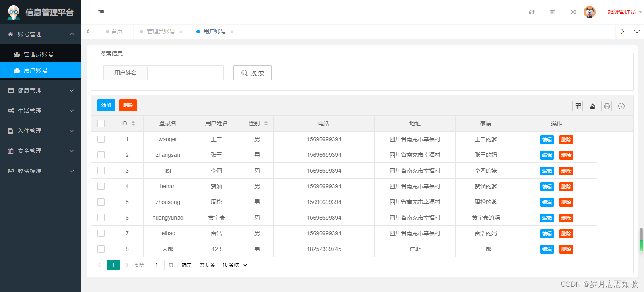Focus the page jump number field
The image size is (644, 292).
(x=157, y=265)
